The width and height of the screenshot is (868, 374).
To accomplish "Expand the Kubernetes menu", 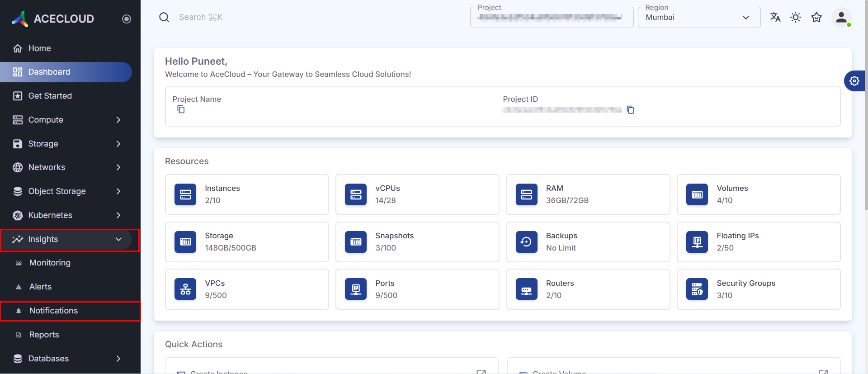I will point(68,215).
